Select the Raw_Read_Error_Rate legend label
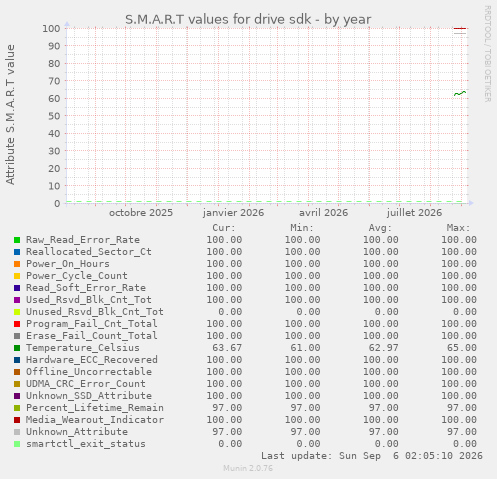Screen dimensions: 497x479 [x=83, y=240]
